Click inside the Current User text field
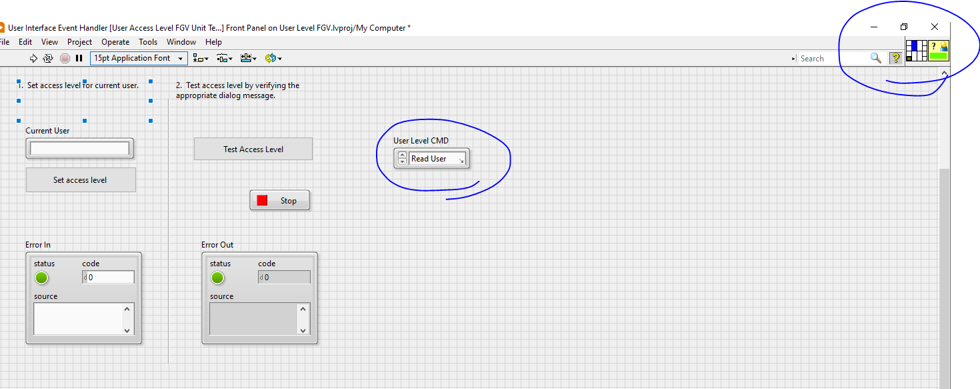 (80, 148)
